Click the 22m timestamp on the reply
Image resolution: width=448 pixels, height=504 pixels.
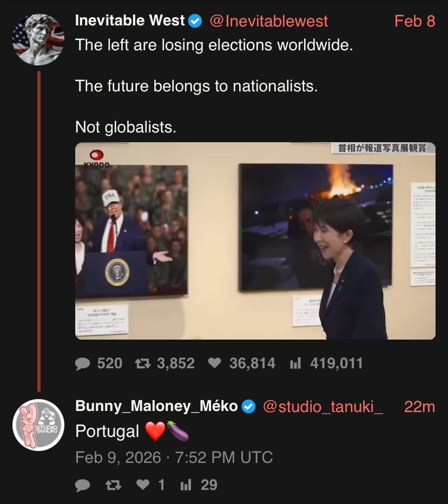[419, 406]
